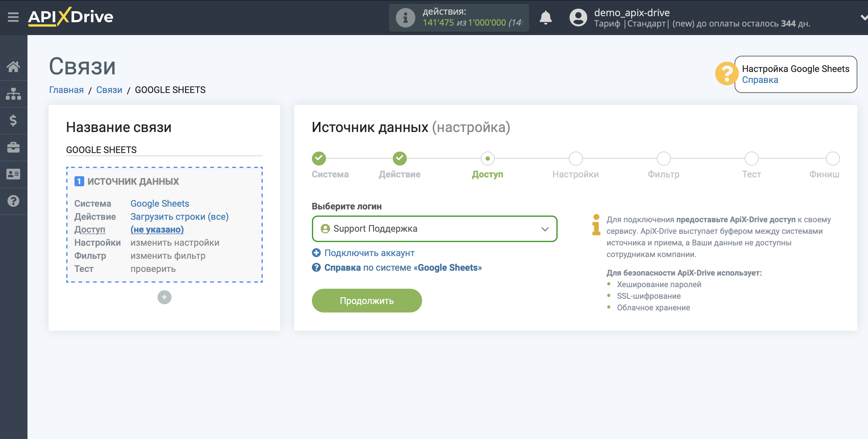The width and height of the screenshot is (868, 439).
Task: Click the user avatar icon
Action: click(x=578, y=17)
